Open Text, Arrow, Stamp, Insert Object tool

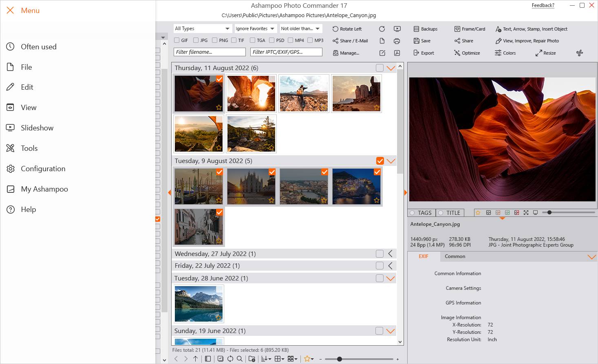(531, 29)
